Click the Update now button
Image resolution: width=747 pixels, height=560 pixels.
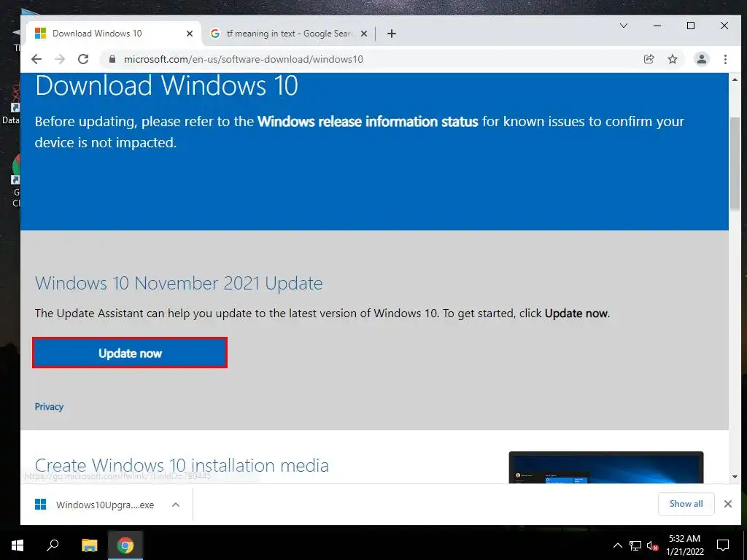coord(130,353)
